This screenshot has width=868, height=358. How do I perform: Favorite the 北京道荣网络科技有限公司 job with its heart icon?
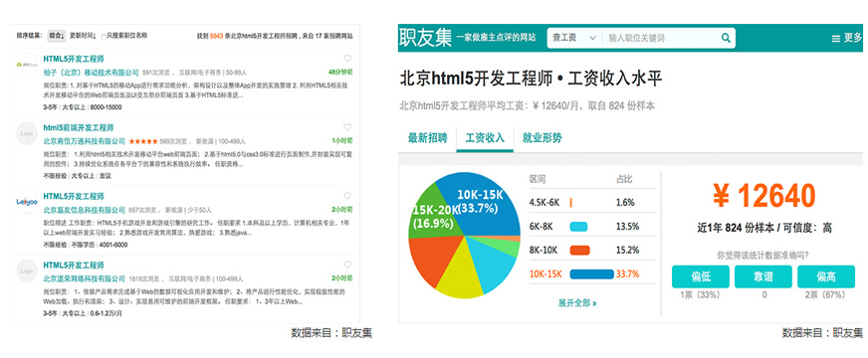(x=347, y=266)
